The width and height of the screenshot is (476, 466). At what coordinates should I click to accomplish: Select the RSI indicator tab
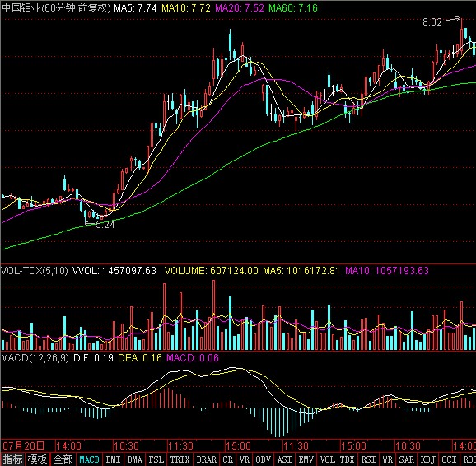(368, 459)
